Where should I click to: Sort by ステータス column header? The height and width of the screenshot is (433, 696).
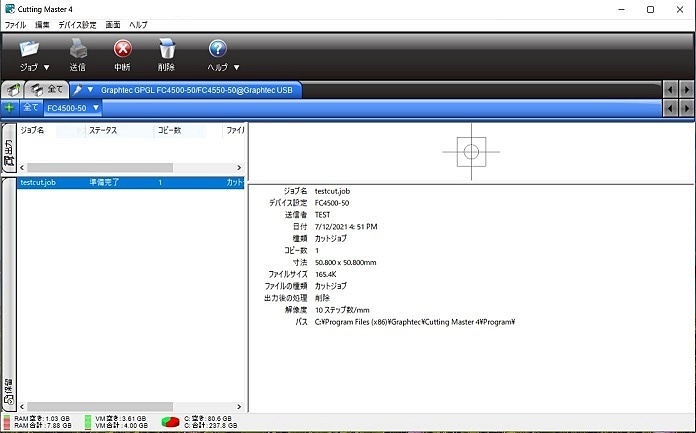tap(103, 130)
